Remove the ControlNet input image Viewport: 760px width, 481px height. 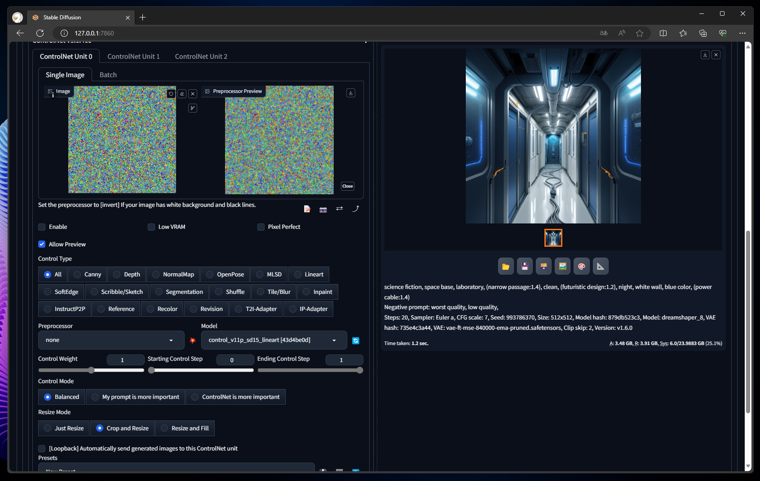192,94
